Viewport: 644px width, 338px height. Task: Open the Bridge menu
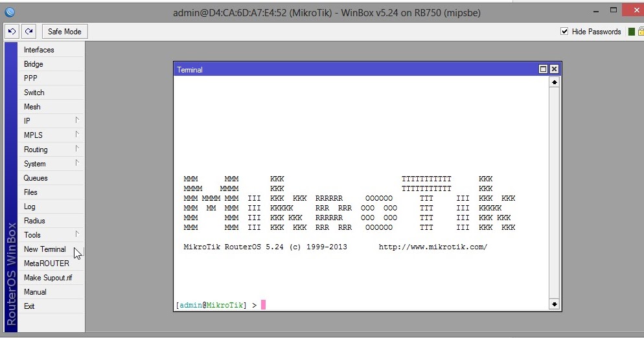[x=51, y=64]
